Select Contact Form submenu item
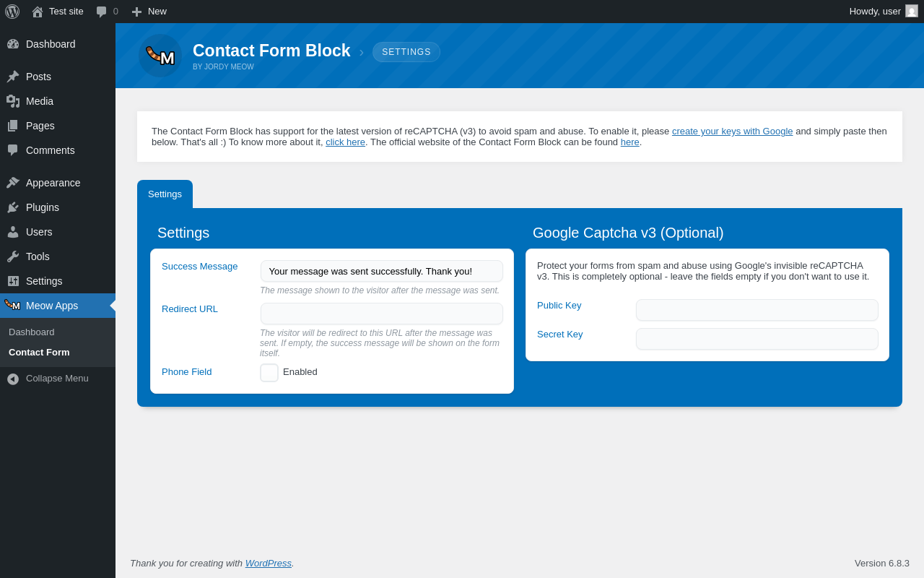 tap(39, 353)
